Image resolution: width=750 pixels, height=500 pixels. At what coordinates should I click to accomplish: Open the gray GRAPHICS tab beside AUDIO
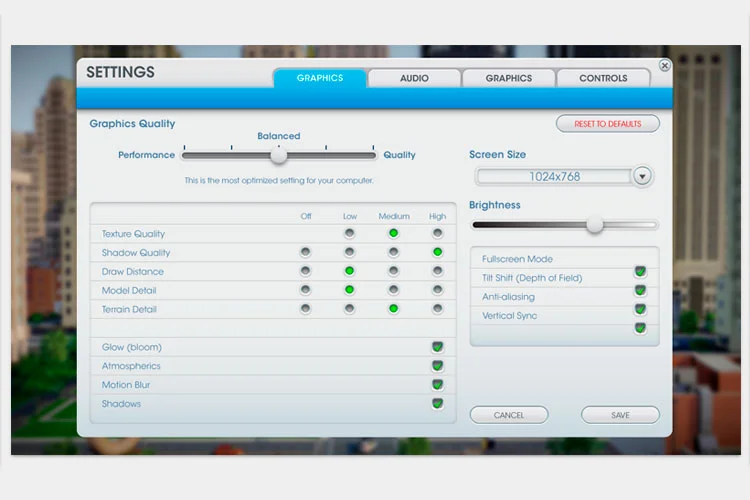click(x=508, y=78)
